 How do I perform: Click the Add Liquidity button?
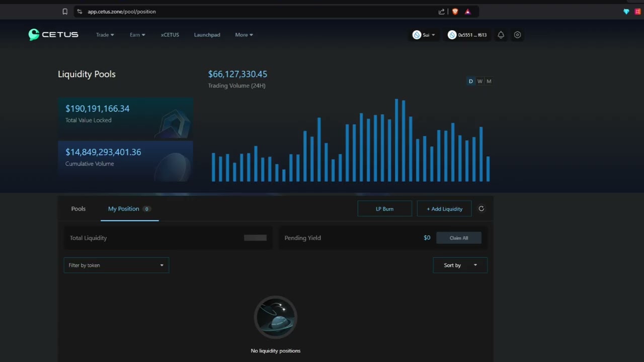[x=444, y=209]
